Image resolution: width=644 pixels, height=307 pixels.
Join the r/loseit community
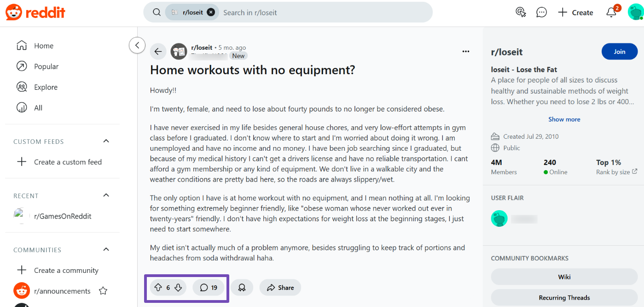[x=619, y=52]
